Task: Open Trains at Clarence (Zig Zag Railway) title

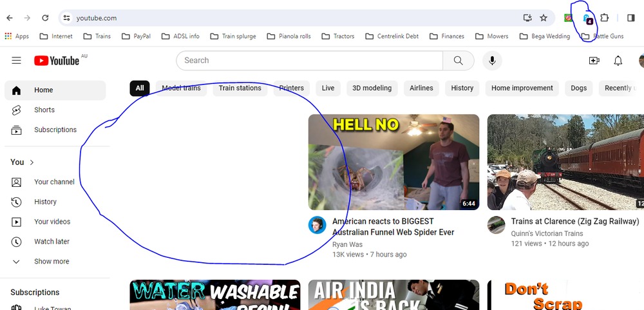Action: [575, 222]
